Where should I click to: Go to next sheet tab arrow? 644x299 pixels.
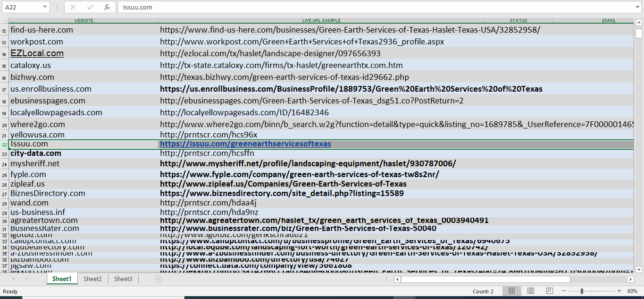pos(26,279)
